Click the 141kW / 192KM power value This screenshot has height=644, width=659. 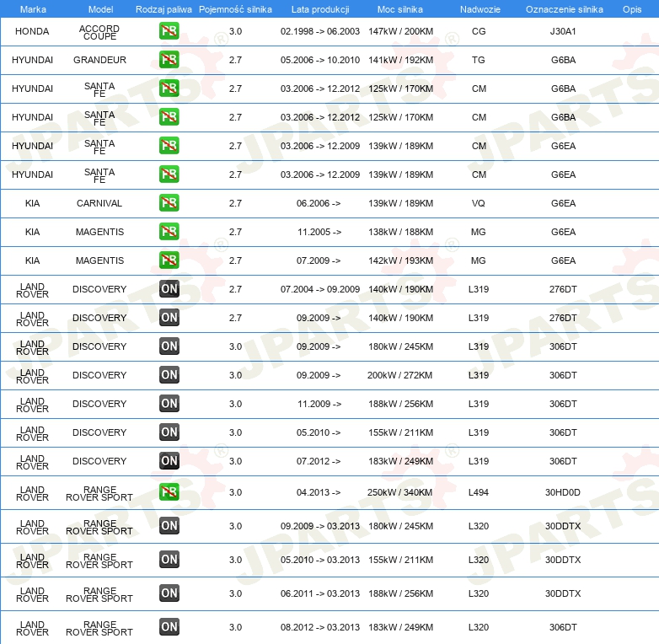coord(400,60)
